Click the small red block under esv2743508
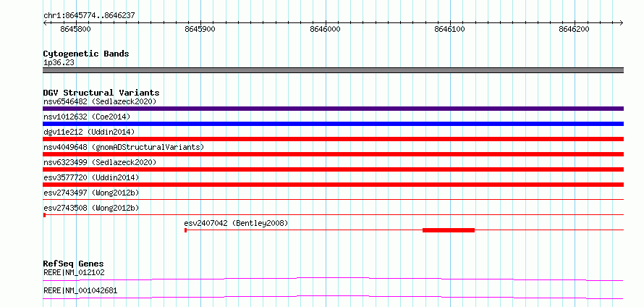 tap(44, 215)
